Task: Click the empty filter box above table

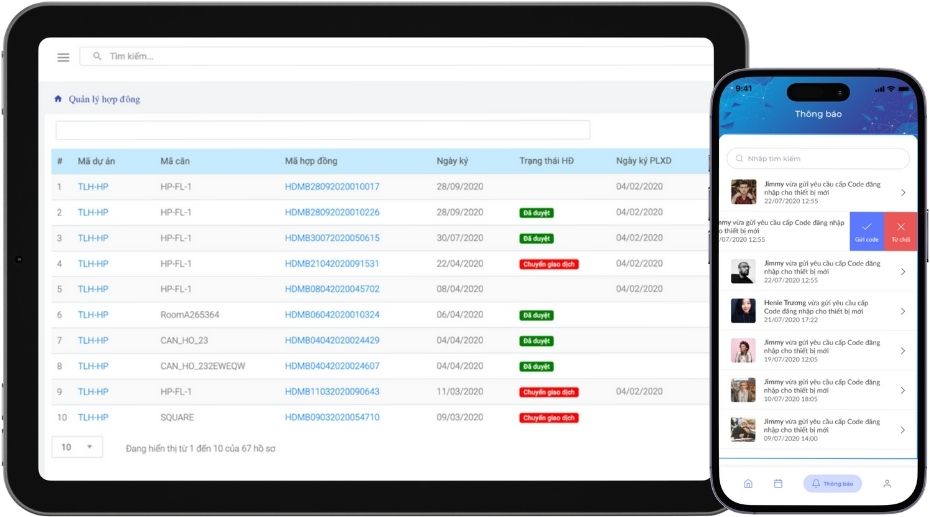Action: [x=323, y=130]
